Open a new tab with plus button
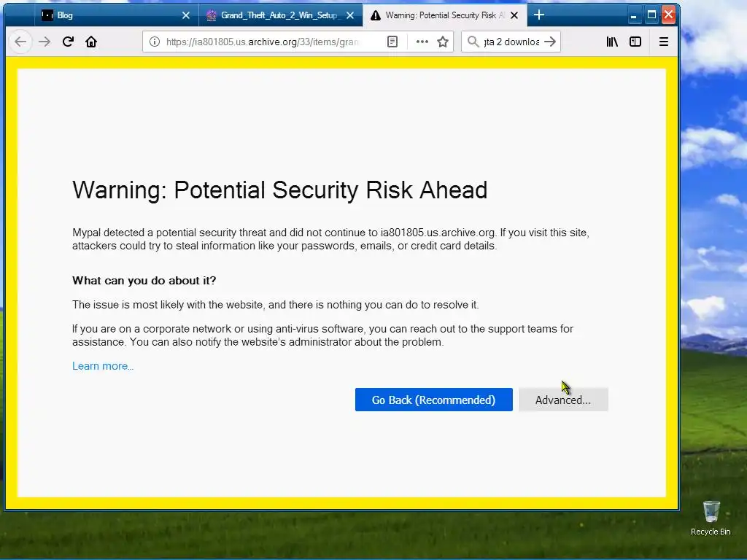 pos(539,15)
